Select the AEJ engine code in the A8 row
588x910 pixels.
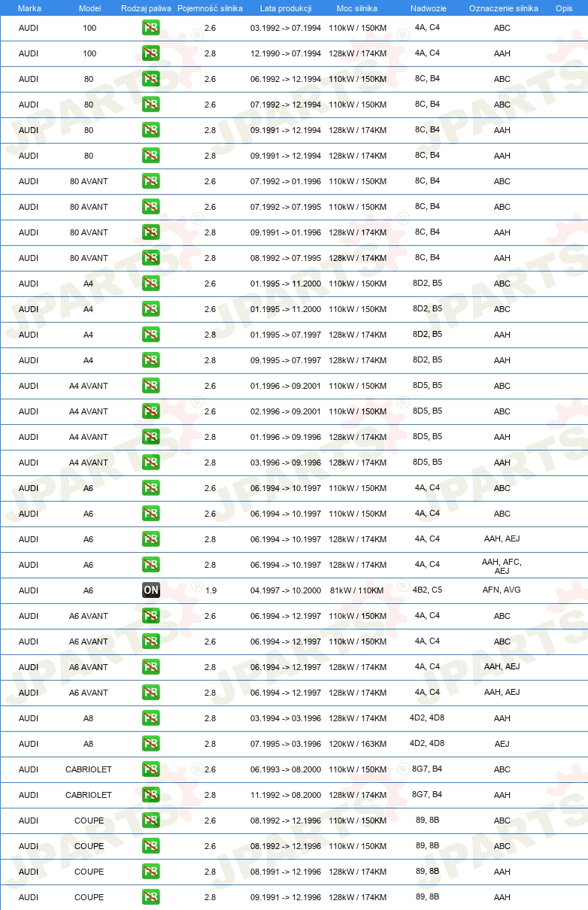coord(502,744)
